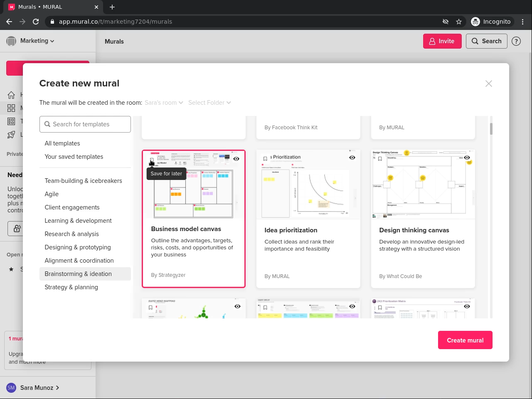Click the Murals grid icon in sidebar
The width and height of the screenshot is (532, 399).
click(x=11, y=108)
